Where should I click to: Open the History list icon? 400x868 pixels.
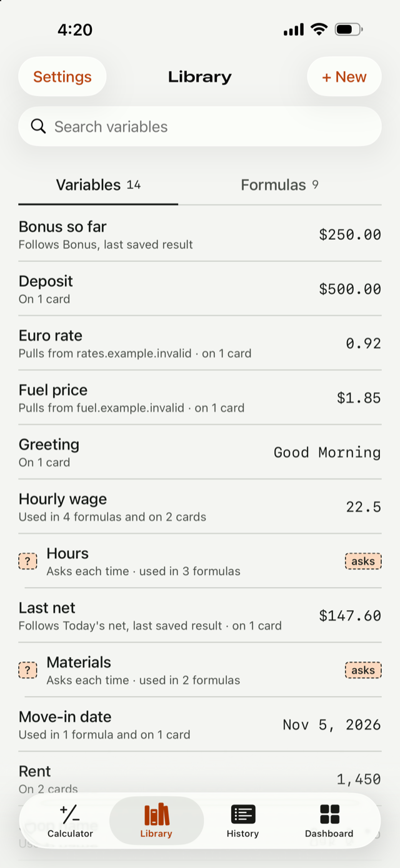243,814
